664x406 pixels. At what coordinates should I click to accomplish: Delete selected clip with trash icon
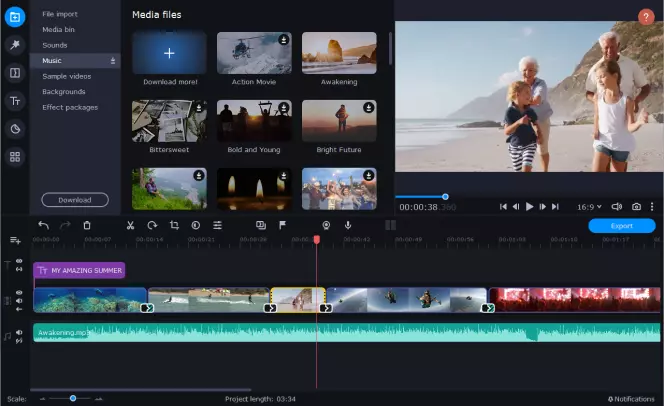click(87, 225)
